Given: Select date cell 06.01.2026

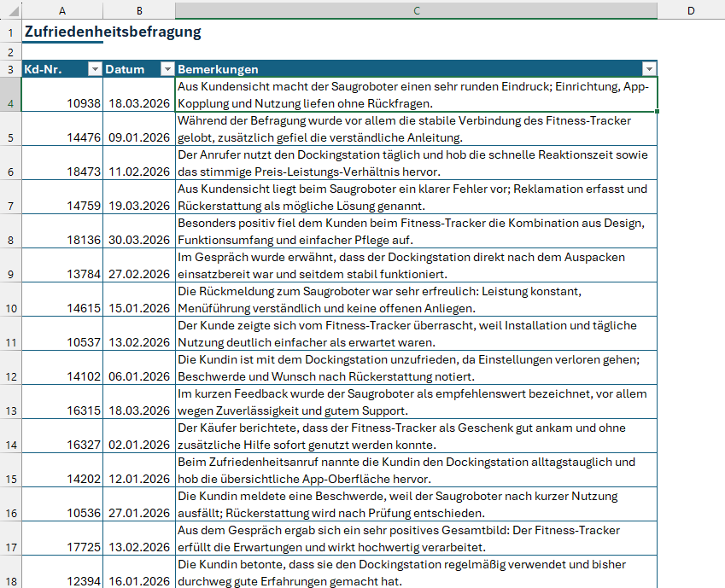Looking at the screenshot, I should (139, 368).
